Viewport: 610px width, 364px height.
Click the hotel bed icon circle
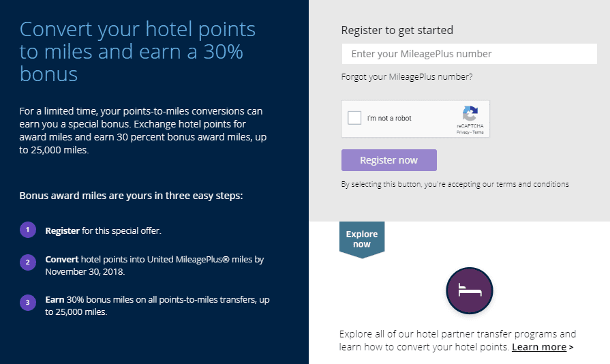pos(469,290)
